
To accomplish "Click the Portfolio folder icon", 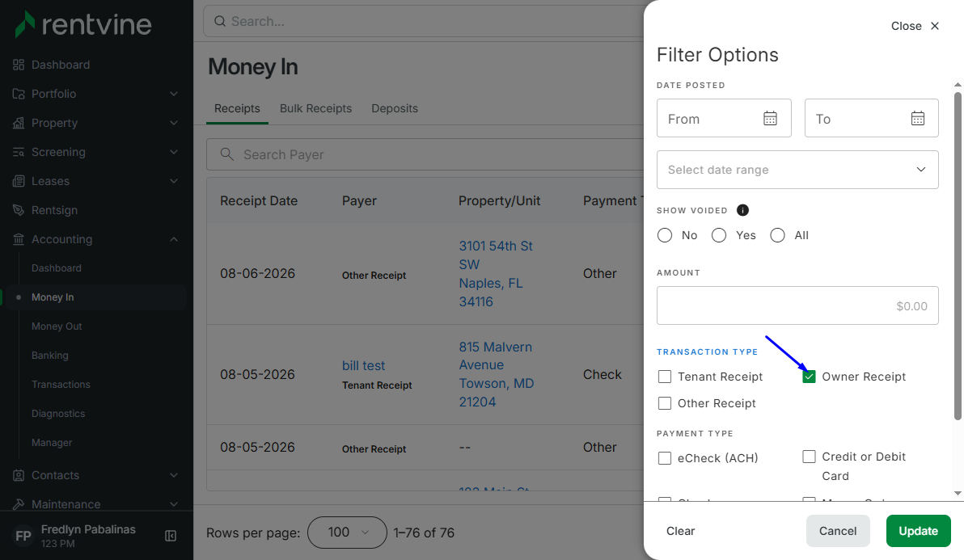I will click(19, 94).
